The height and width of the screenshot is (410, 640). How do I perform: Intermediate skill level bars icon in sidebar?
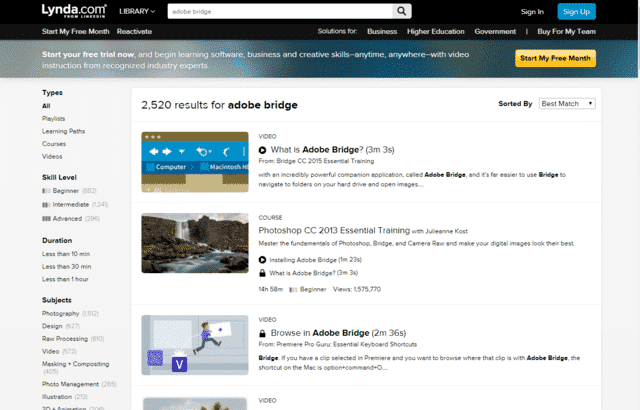(46, 205)
